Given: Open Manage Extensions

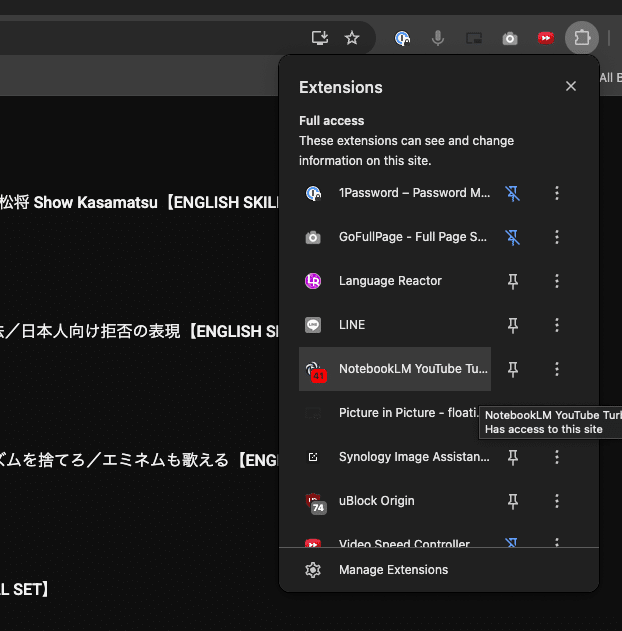Looking at the screenshot, I should point(393,570).
